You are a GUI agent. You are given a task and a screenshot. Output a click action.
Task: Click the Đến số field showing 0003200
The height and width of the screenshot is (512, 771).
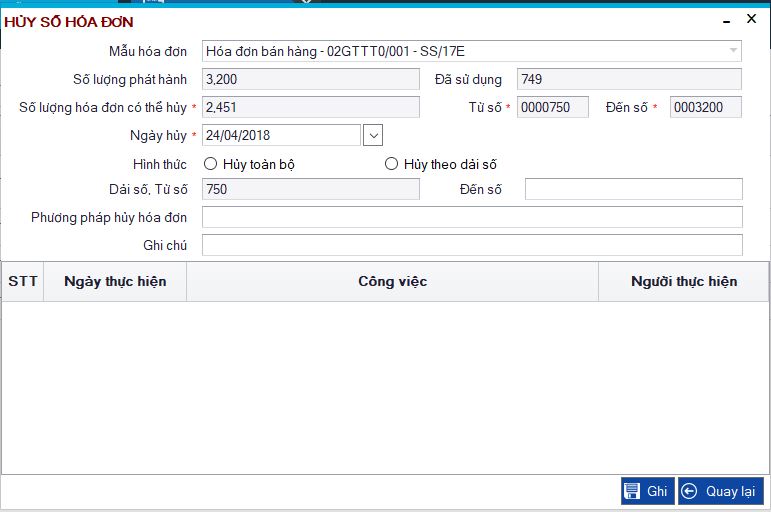tap(705, 107)
